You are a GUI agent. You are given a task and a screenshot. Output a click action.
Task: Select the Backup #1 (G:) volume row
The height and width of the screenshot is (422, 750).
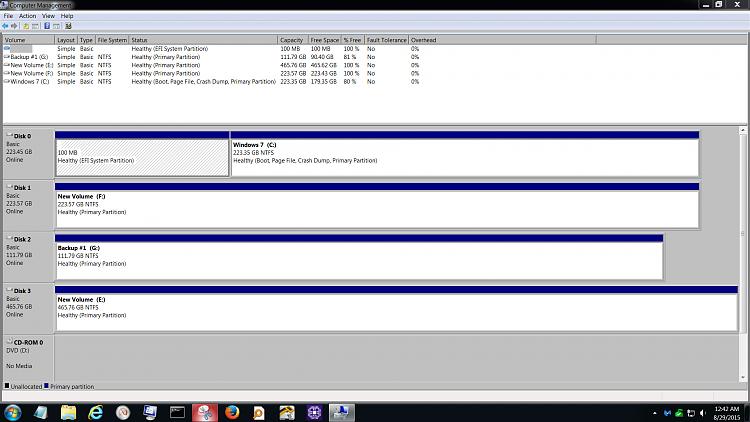(x=211, y=57)
